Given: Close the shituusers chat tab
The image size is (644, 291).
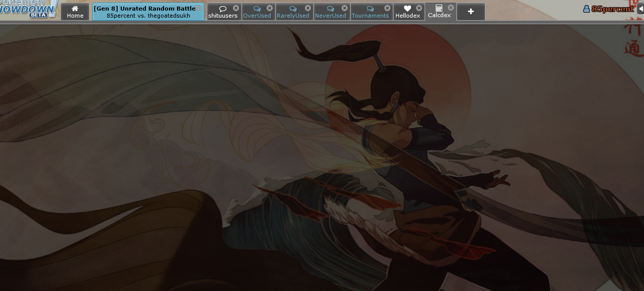Looking at the screenshot, I should (x=236, y=8).
